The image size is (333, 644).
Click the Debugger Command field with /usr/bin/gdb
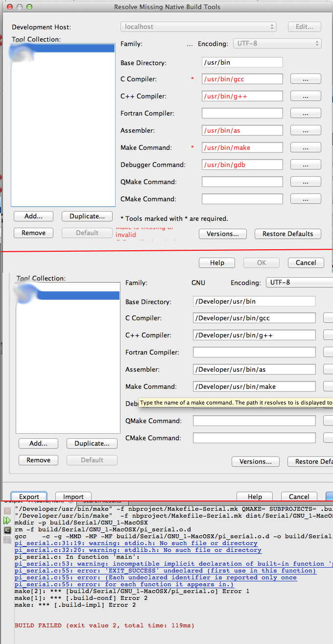[x=242, y=165]
